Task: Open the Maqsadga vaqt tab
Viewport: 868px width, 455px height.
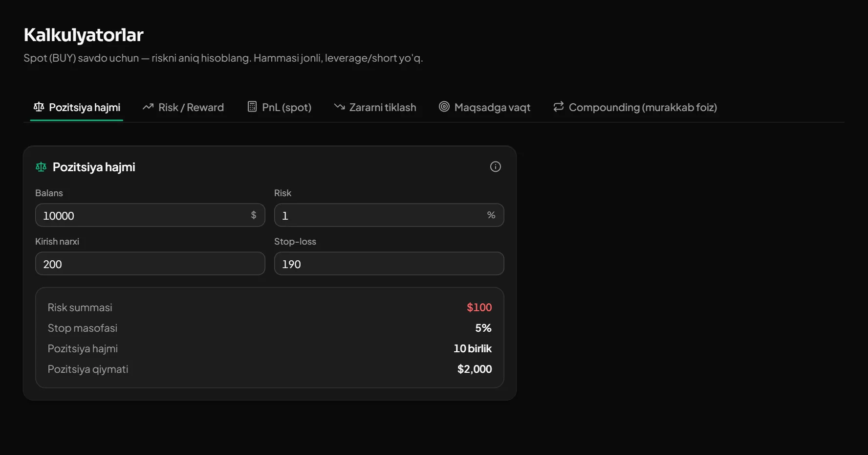Action: (x=484, y=107)
